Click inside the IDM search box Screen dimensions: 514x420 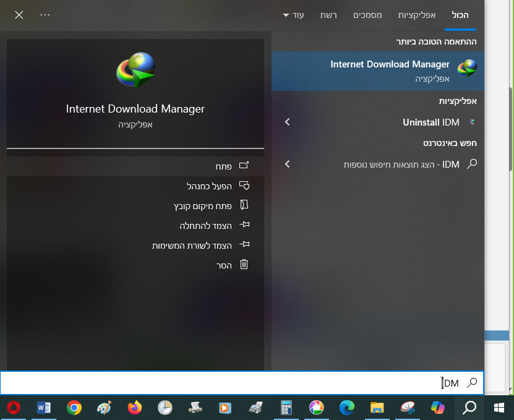[x=242, y=383]
